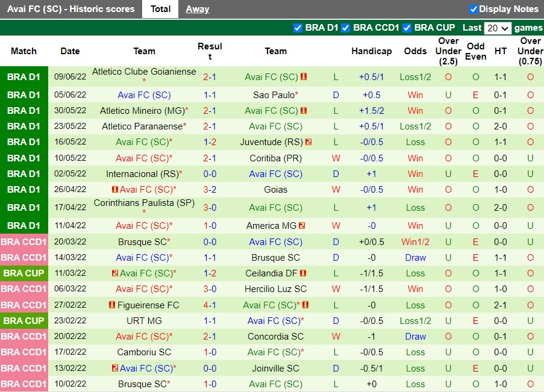Open Atletico Mineiro (MG) team link
Screen dimensions: 544x392
click(142, 111)
